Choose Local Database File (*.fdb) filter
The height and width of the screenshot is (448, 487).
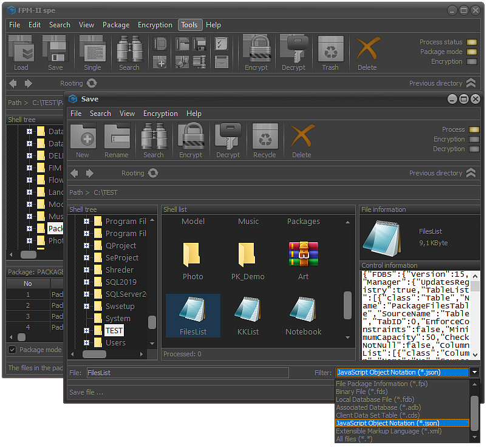403,399
